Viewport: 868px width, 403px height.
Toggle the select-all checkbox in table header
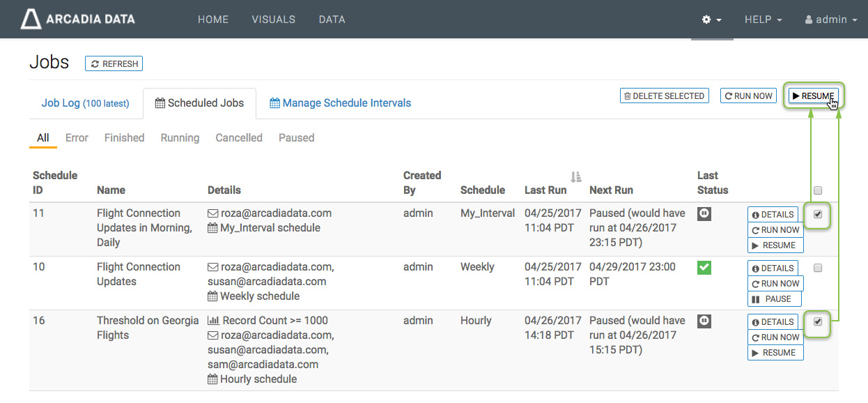[818, 190]
